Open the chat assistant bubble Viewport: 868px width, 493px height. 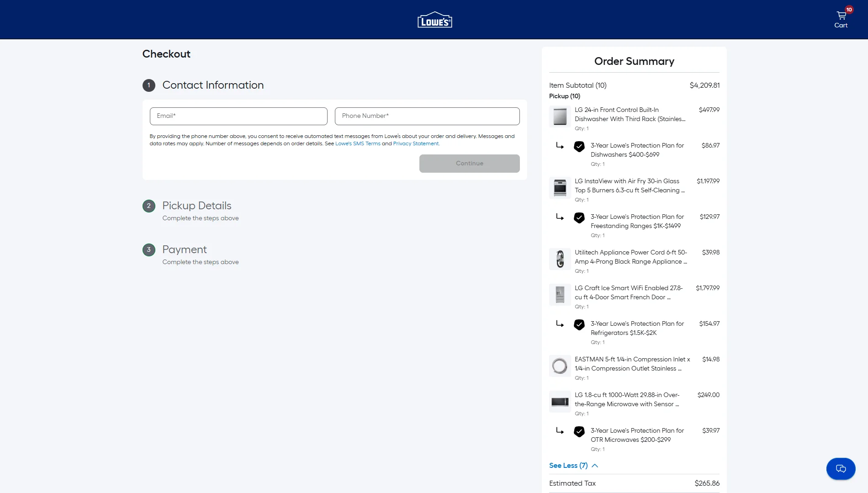[x=841, y=469]
